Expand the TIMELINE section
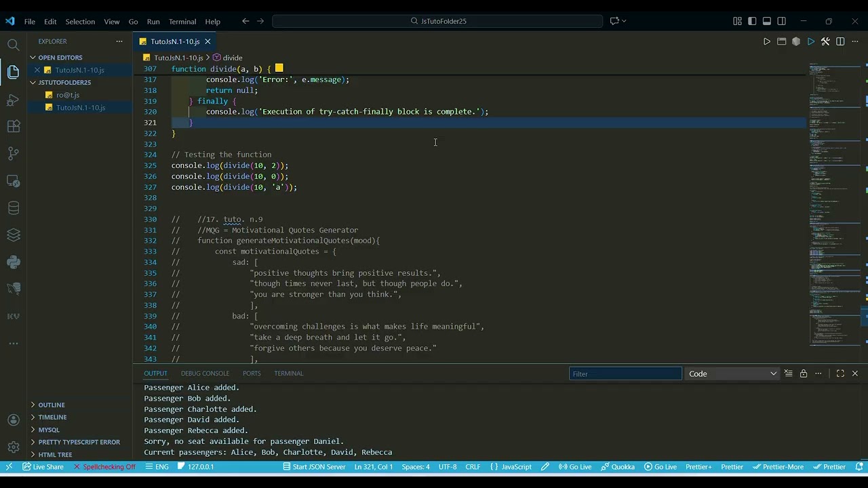This screenshot has width=868, height=488. [x=52, y=417]
